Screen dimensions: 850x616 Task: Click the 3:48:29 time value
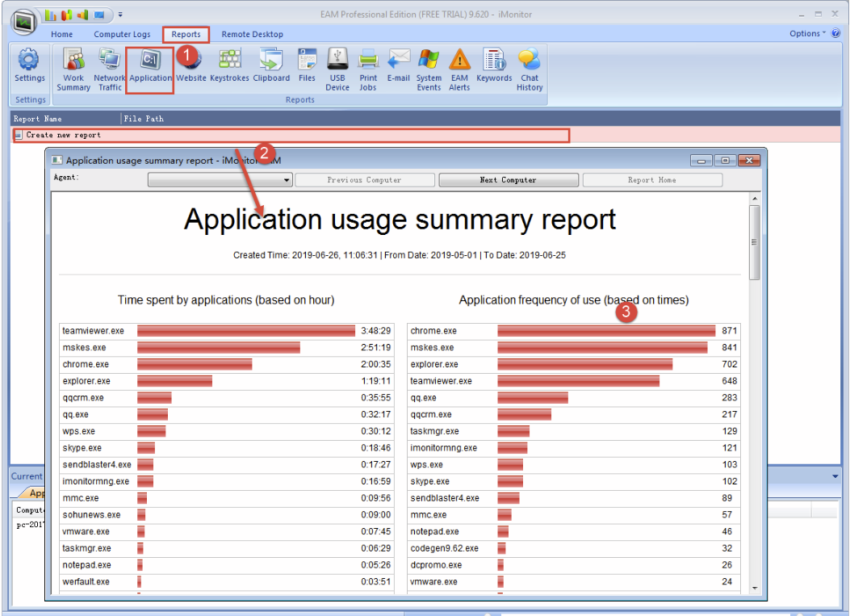click(375, 331)
